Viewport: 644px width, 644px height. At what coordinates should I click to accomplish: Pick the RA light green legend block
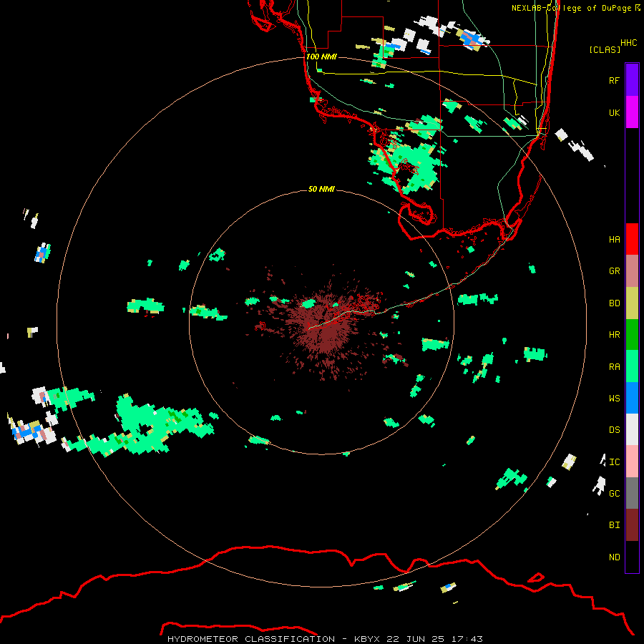click(632, 366)
